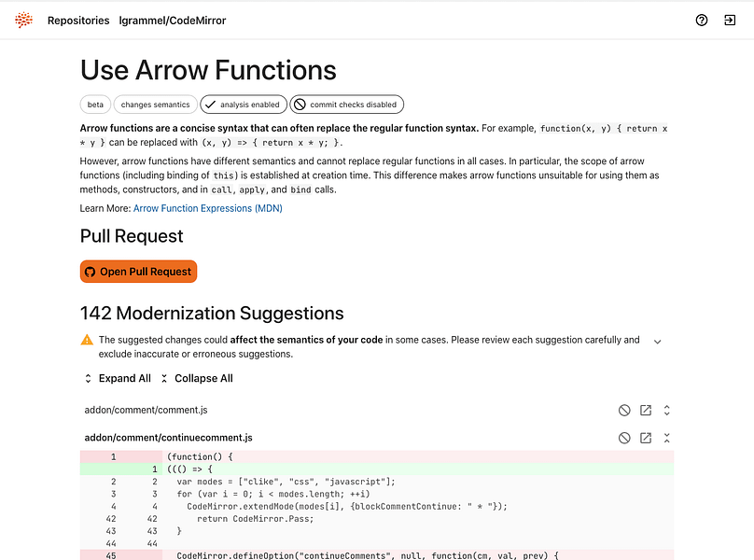Image resolution: width=754 pixels, height=560 pixels.
Task: Click the GitHub icon in Open Pull Request
Action: tap(90, 272)
